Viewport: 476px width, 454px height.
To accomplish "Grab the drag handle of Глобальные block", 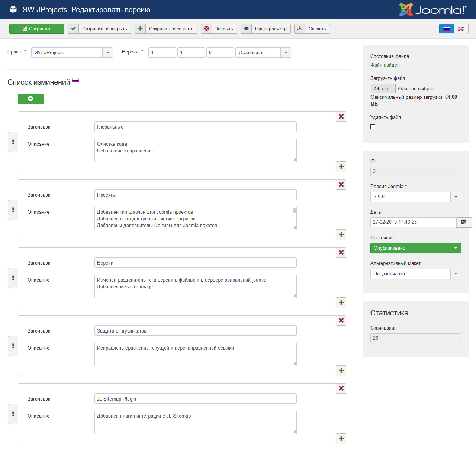I will (13, 142).
